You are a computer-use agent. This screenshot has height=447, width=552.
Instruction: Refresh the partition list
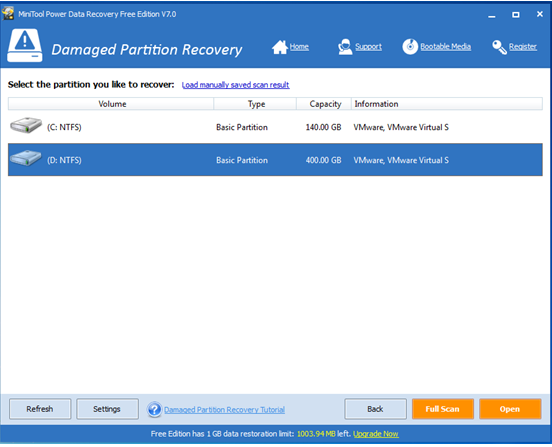click(40, 409)
